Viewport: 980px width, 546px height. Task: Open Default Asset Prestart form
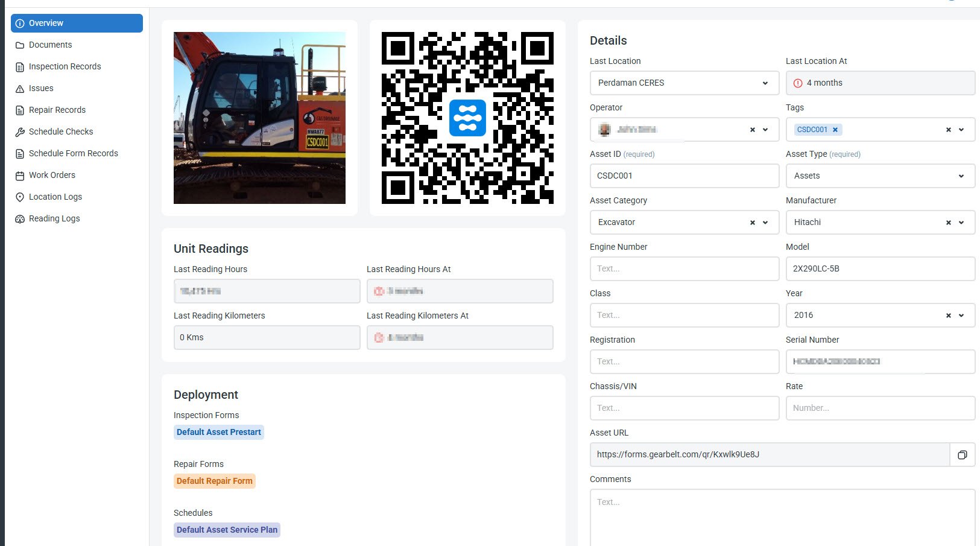click(219, 432)
